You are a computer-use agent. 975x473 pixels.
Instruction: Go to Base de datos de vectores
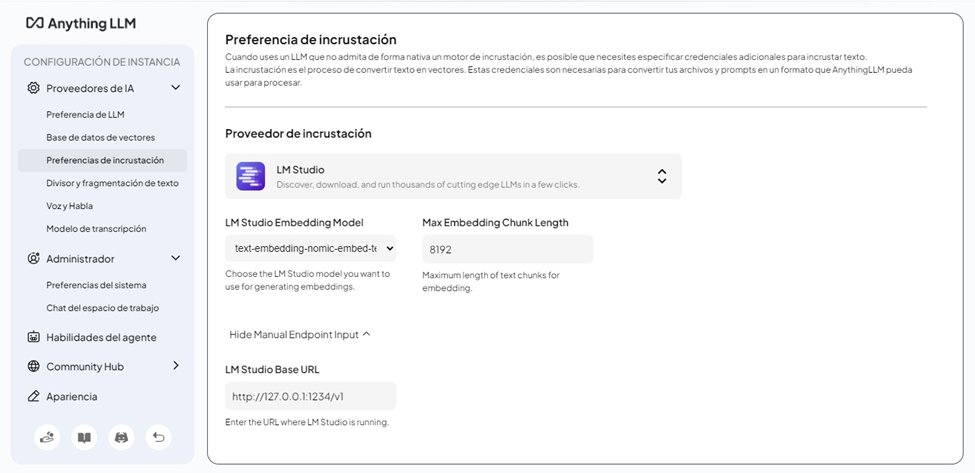(x=100, y=137)
